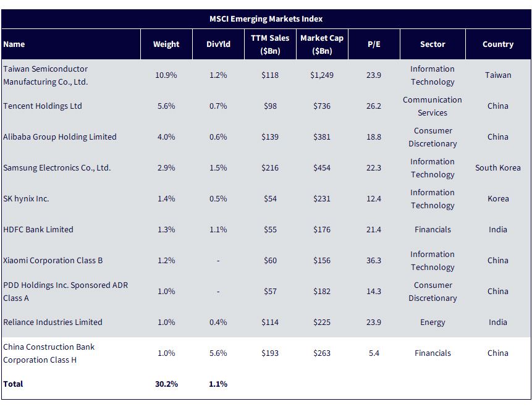Image resolution: width=532 pixels, height=409 pixels.
Task: Click Taiwan Semiconductor Manufacturing Co. name cell
Action: coord(46,75)
